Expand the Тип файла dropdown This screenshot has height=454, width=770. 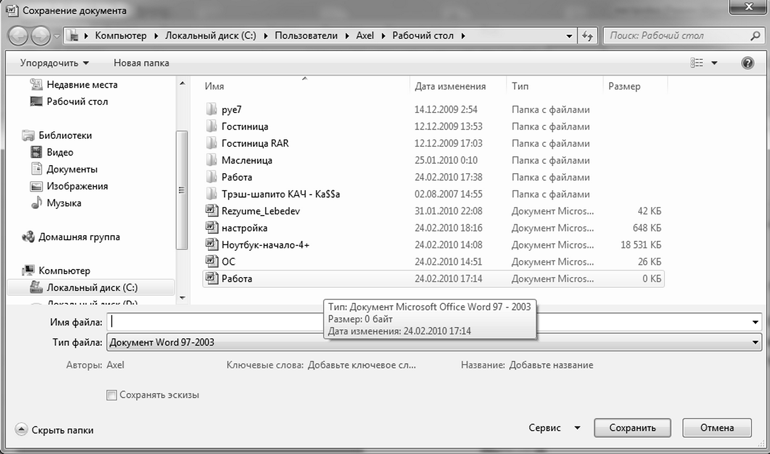click(x=756, y=343)
